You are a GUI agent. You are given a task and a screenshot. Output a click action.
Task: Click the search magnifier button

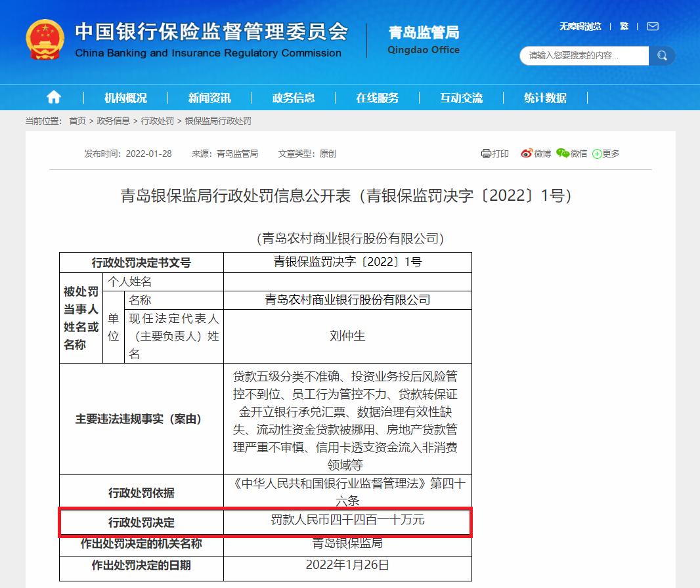click(x=662, y=56)
